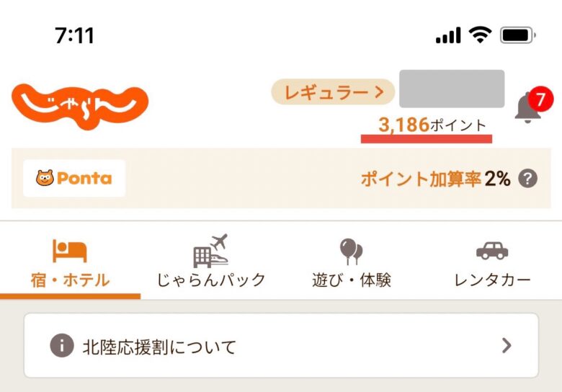Screen dimensions: 562x392
Task: Switch to the 宿・ホテル tab
Action: [70, 280]
